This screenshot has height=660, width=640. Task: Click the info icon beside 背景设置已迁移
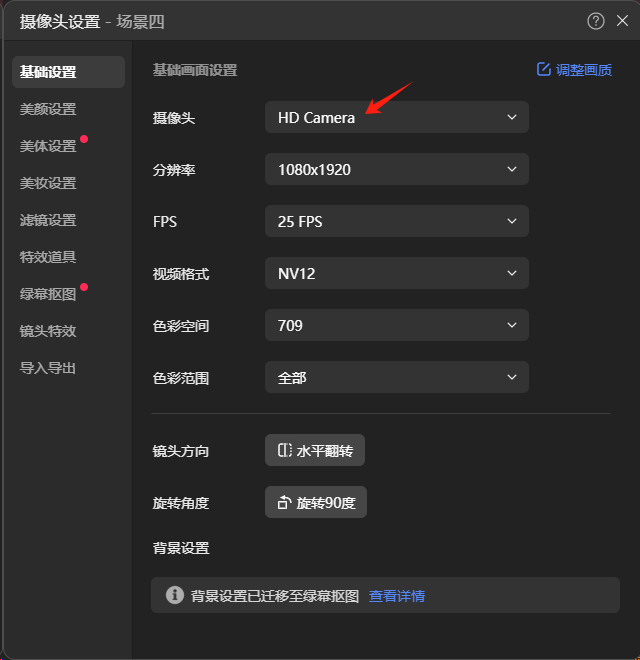pyautogui.click(x=175, y=595)
